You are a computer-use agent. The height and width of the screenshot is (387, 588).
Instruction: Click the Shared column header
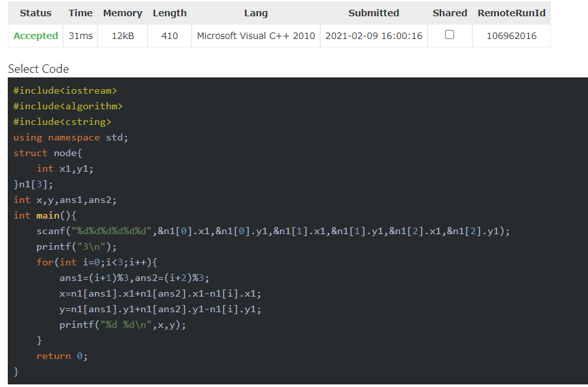pyautogui.click(x=450, y=13)
